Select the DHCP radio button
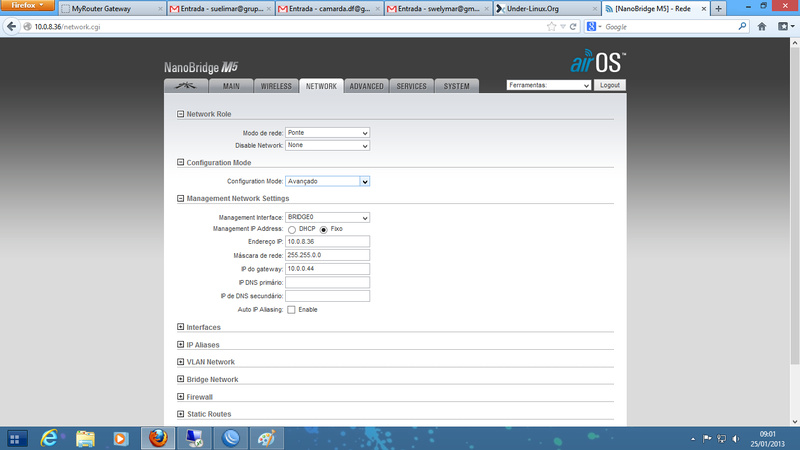 [292, 230]
